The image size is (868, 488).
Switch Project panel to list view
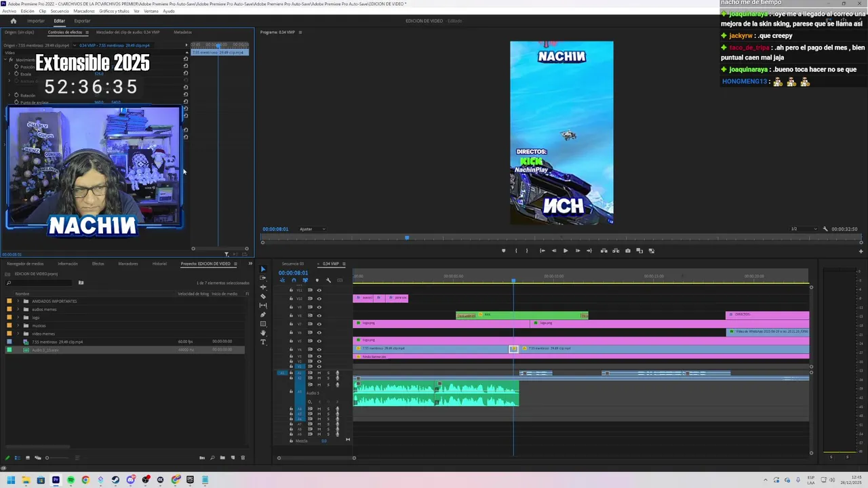[18, 458]
